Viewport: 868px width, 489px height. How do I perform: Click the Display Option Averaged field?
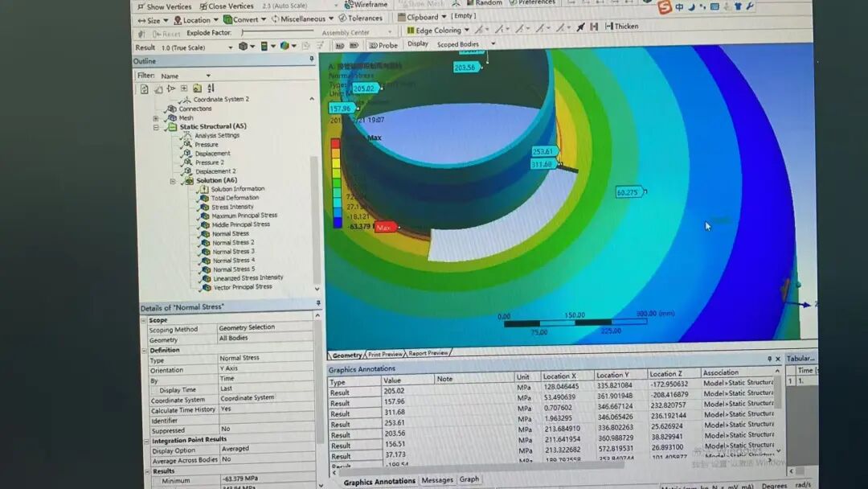point(266,449)
